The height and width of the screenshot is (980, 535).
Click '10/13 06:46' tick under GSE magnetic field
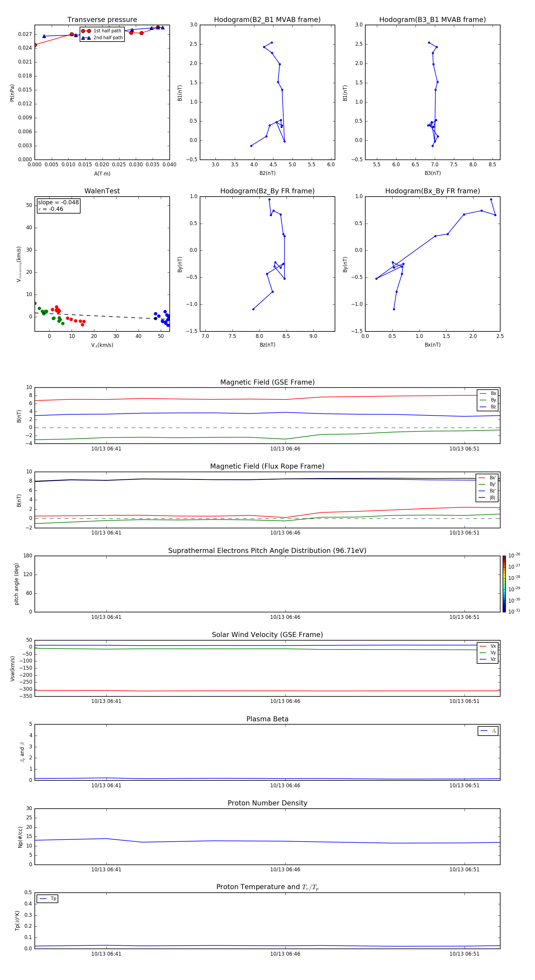pyautogui.click(x=285, y=449)
